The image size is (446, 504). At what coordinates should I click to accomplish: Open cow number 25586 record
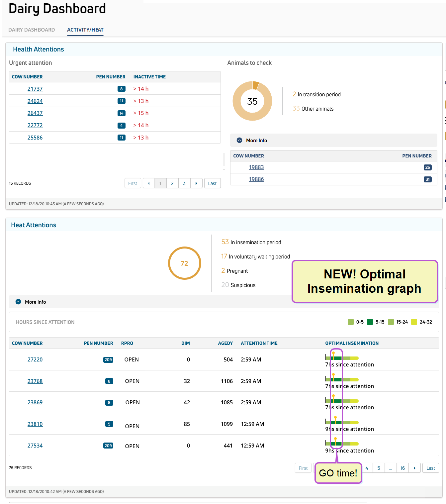pyautogui.click(x=35, y=138)
